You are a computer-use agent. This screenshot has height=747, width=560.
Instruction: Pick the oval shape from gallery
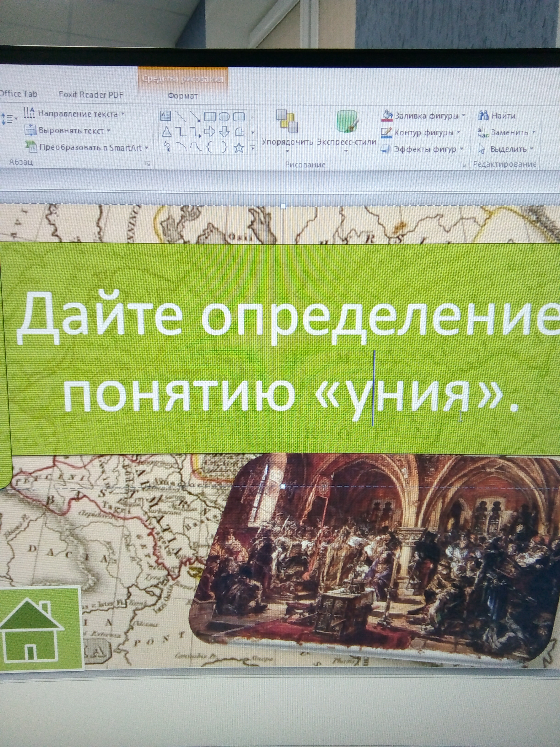224,117
